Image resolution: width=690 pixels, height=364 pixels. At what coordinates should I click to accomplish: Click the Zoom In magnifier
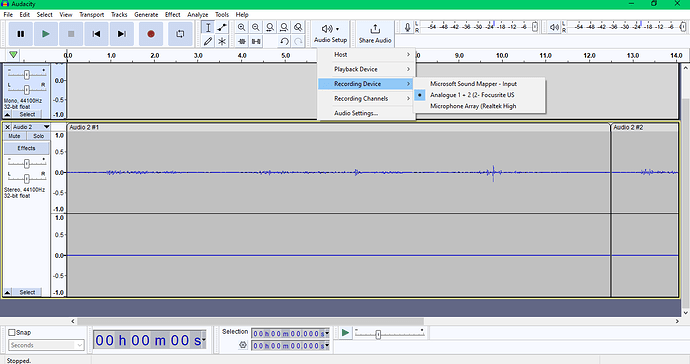pyautogui.click(x=242, y=27)
